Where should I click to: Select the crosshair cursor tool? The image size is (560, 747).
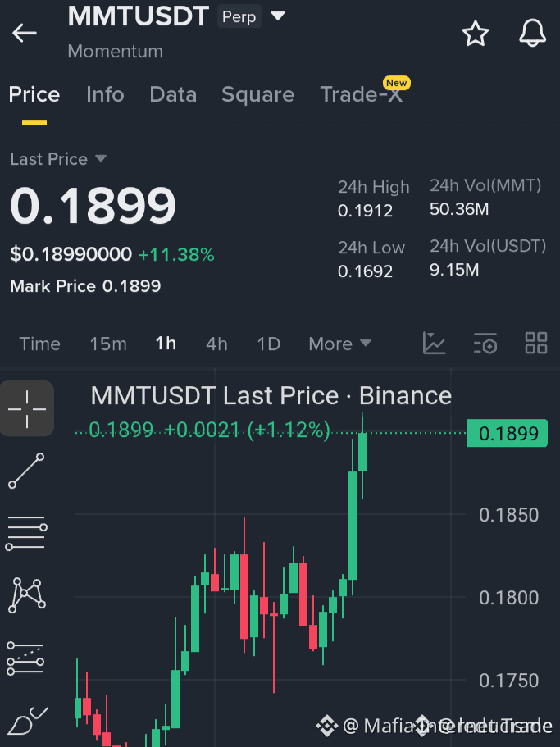pos(27,408)
